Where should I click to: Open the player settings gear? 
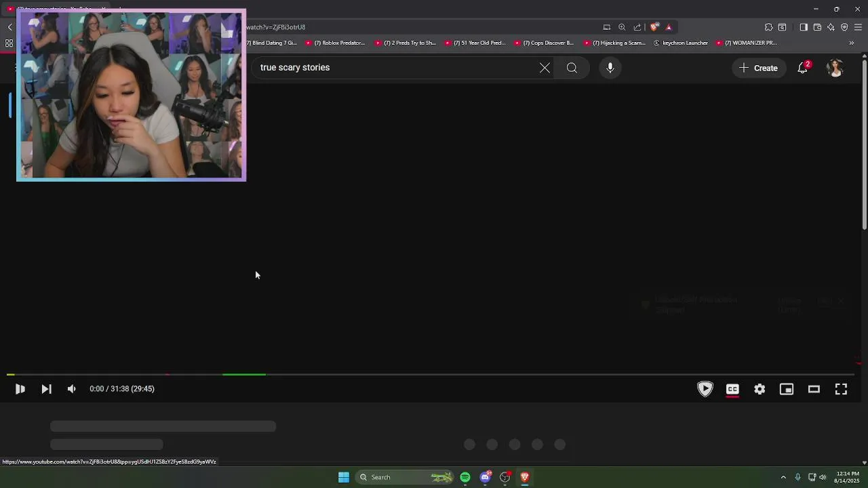pyautogui.click(x=759, y=389)
